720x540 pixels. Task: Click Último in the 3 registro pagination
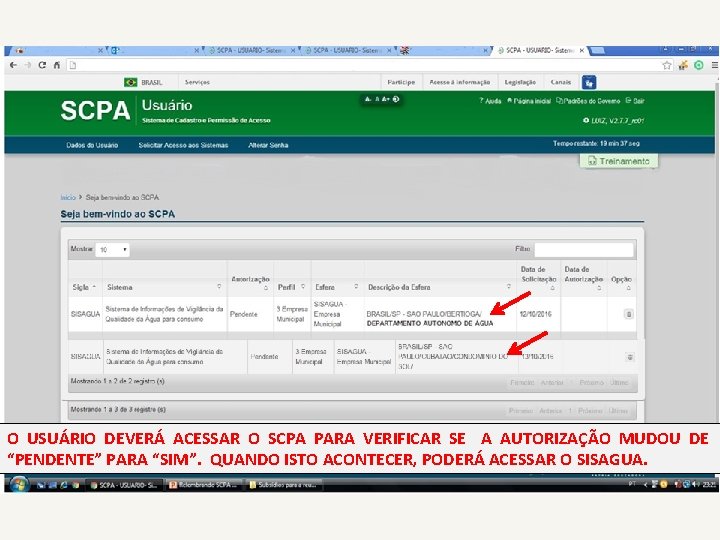pos(618,411)
